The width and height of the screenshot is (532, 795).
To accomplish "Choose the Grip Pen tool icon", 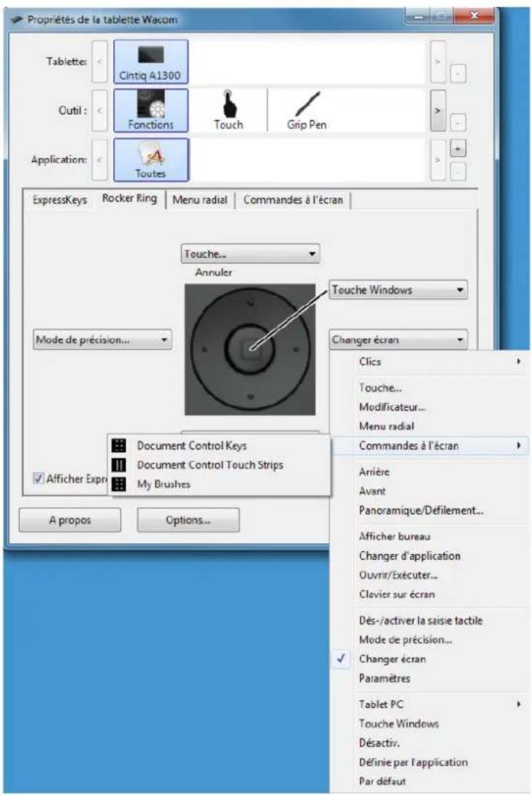I will coord(307,110).
